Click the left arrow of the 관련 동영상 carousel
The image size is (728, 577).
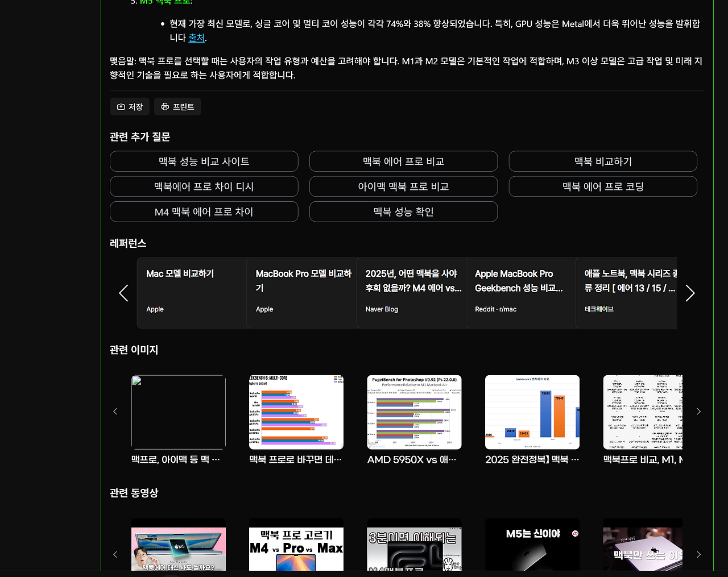tap(115, 554)
